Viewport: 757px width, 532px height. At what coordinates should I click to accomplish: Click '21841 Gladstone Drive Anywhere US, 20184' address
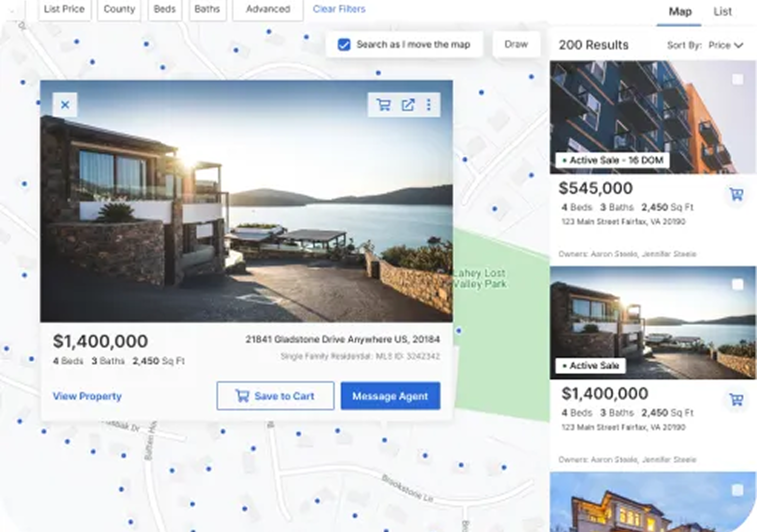tap(343, 339)
